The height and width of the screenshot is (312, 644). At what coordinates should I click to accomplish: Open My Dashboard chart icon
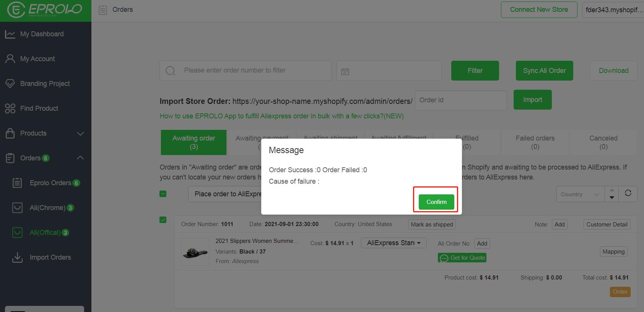(x=10, y=34)
